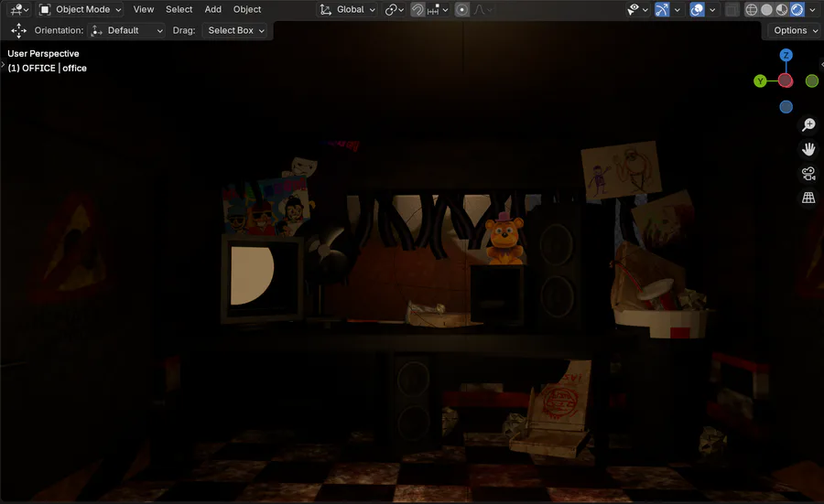Open the Drag Select Box dropdown
The width and height of the screenshot is (824, 504).
tap(235, 30)
